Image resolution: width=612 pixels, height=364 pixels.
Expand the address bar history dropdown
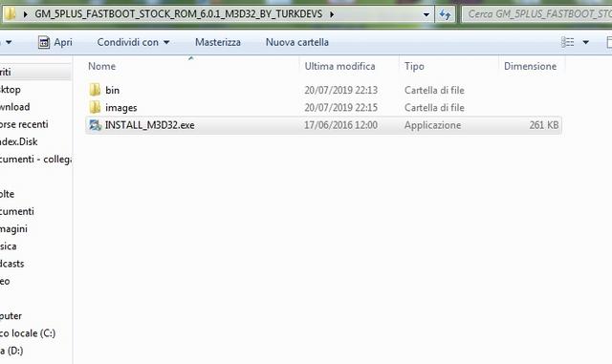click(x=426, y=15)
